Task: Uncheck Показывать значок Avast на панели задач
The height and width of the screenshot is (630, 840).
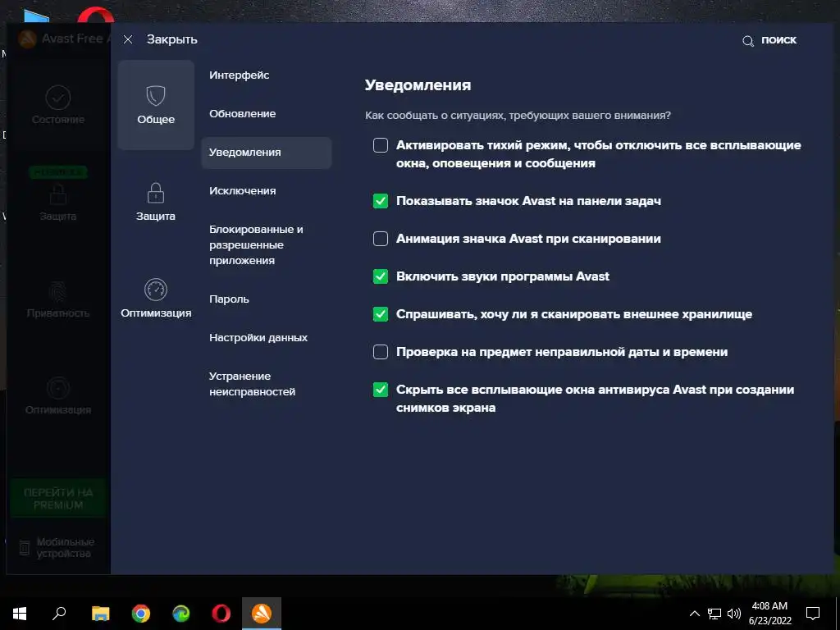Action: pyautogui.click(x=381, y=201)
